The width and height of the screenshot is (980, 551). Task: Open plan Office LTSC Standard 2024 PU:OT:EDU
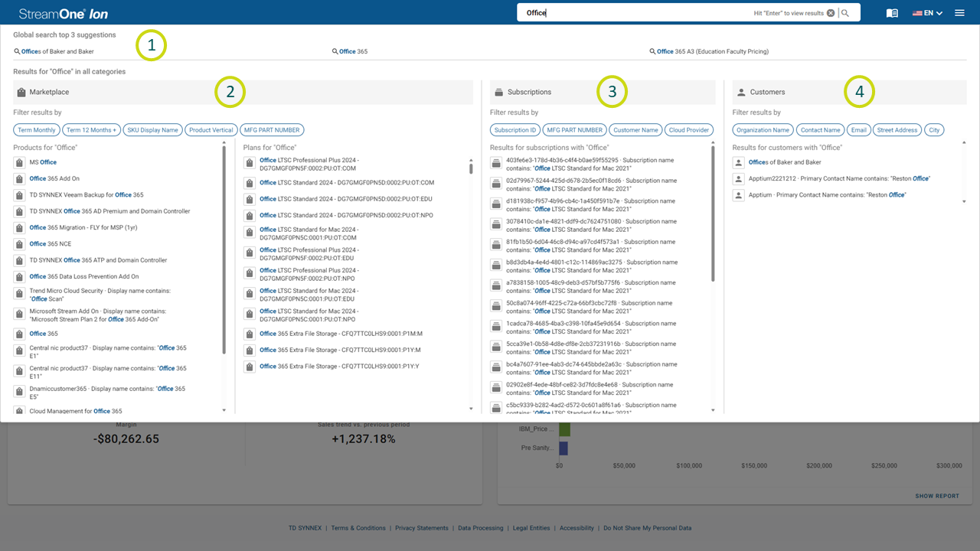coord(346,199)
